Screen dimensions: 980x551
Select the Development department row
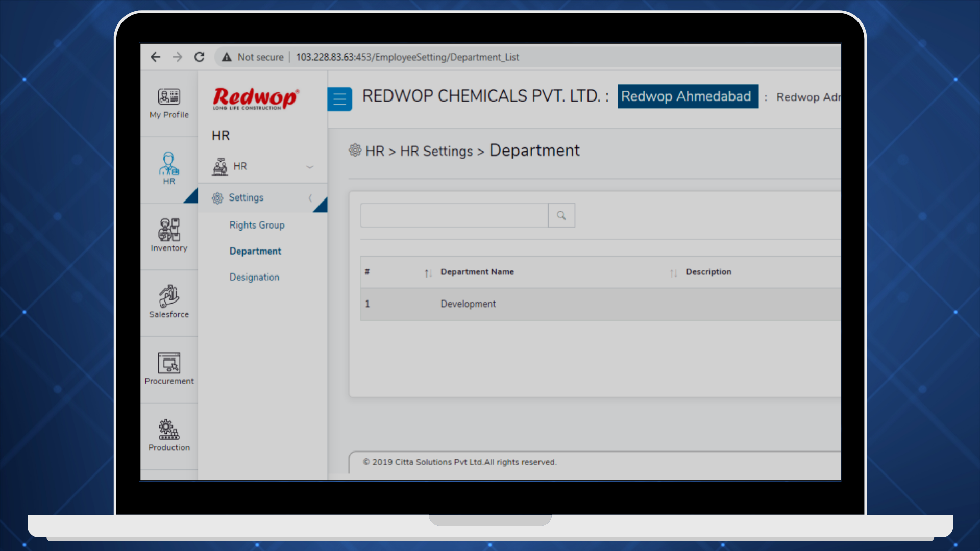(x=600, y=304)
